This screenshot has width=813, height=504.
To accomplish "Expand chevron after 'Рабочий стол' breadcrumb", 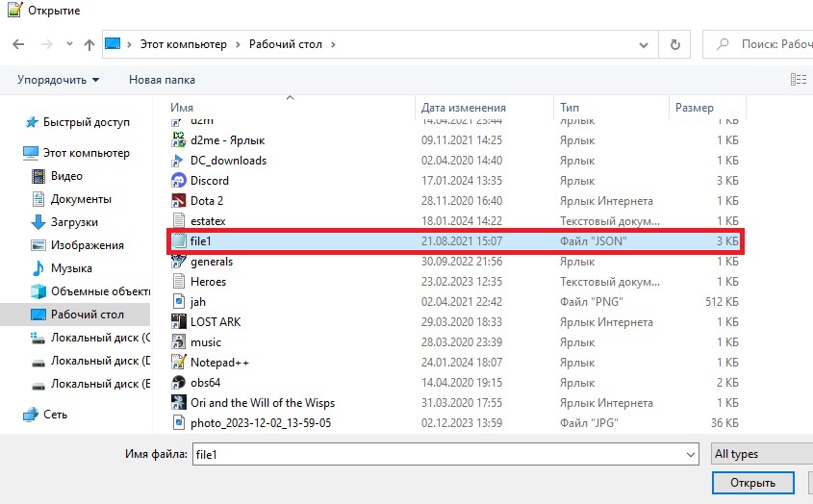I will [333, 44].
